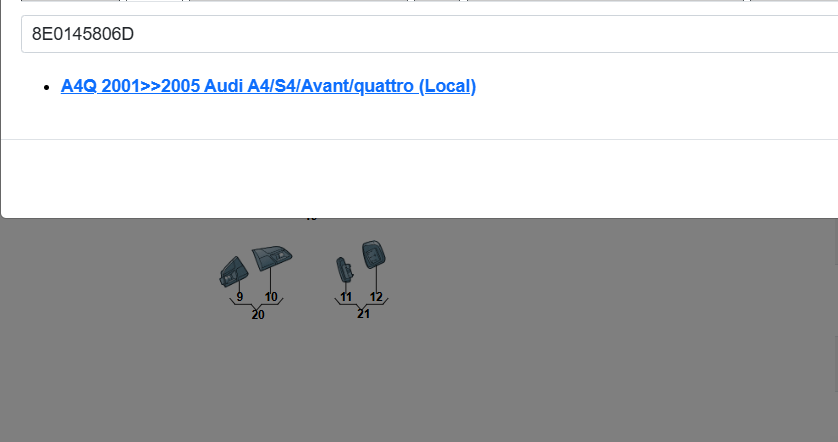Image resolution: width=838 pixels, height=442 pixels.
Task: Click callout number 9 in the diagram
Action: (x=239, y=297)
